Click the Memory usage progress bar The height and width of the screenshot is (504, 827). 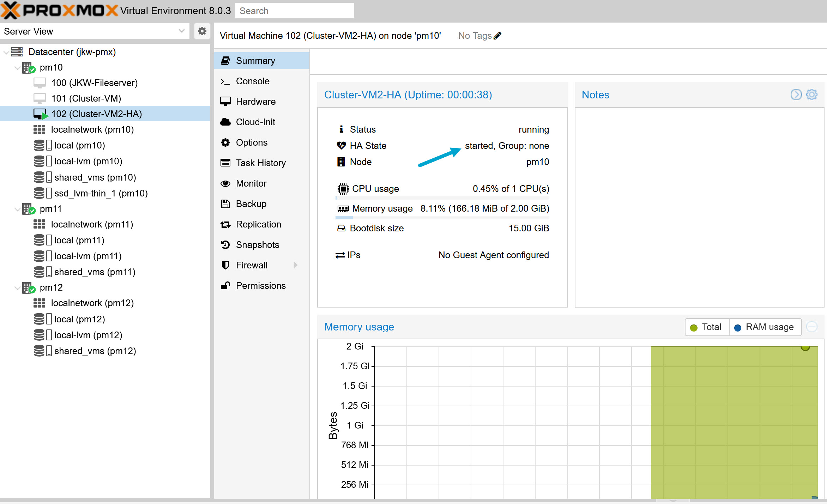coord(442,218)
